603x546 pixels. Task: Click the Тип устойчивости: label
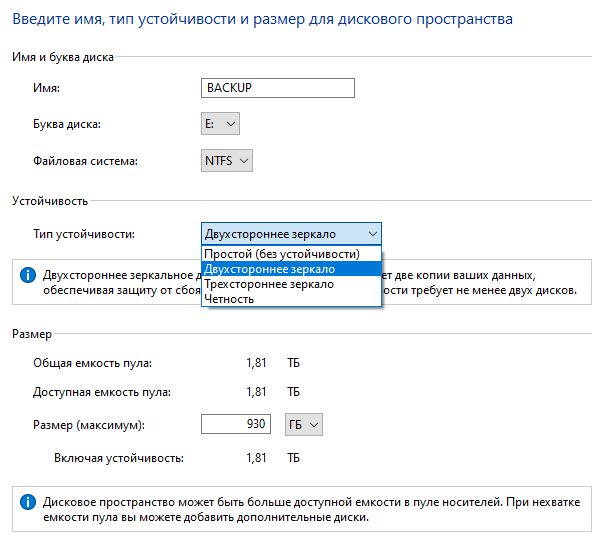pos(84,234)
